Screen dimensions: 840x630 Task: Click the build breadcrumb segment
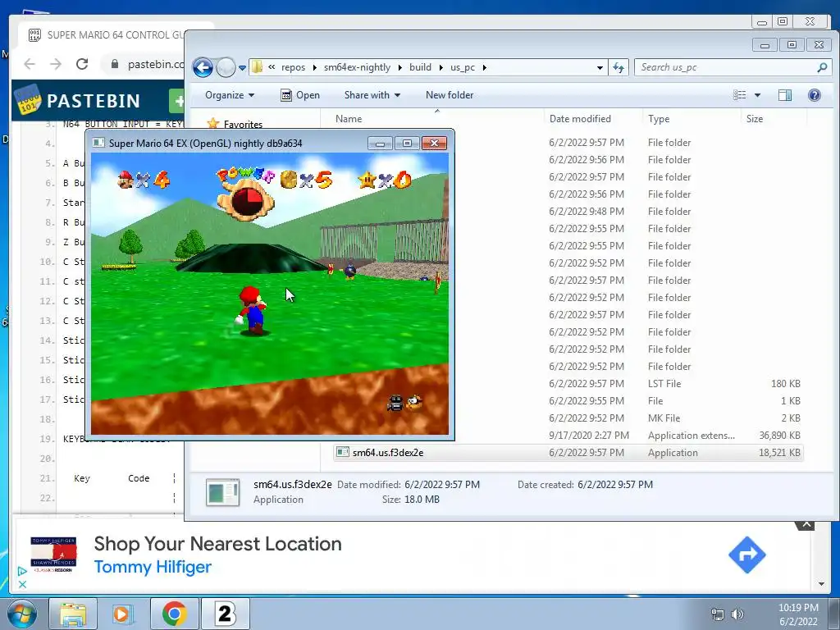pyautogui.click(x=420, y=67)
